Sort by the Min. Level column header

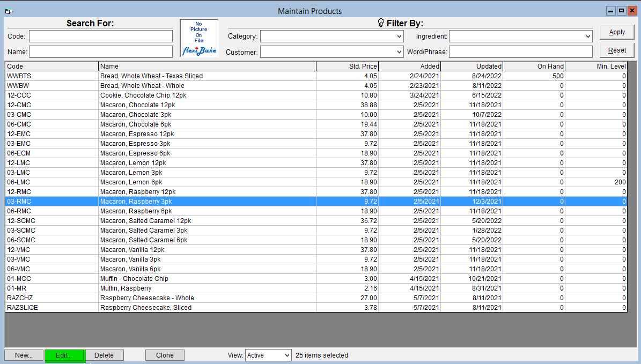point(596,66)
